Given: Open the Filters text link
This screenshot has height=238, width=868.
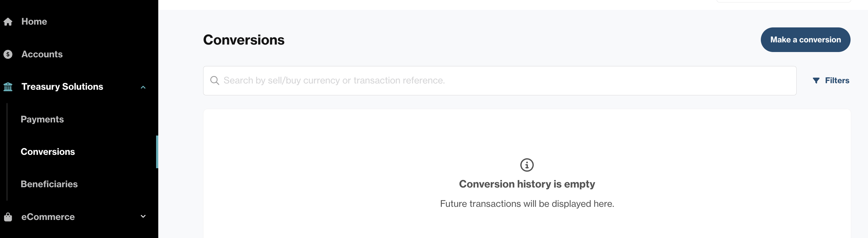Looking at the screenshot, I should click(x=837, y=81).
